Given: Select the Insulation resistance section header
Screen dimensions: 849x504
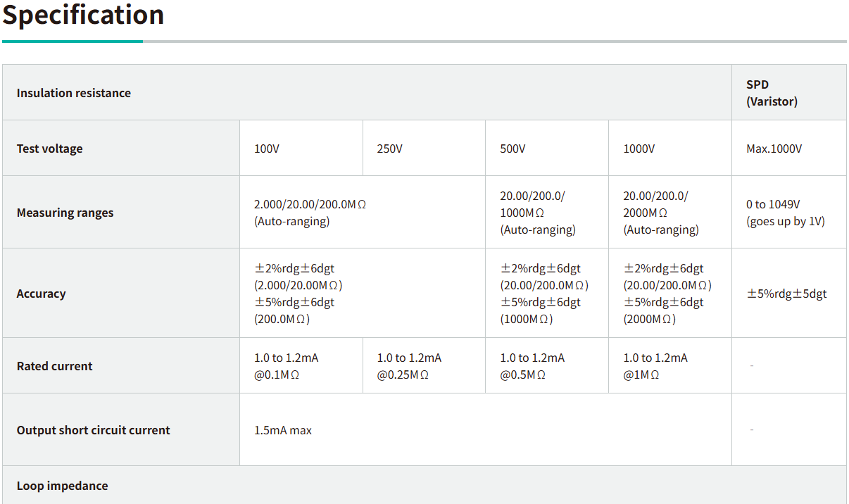Looking at the screenshot, I should coord(74,93).
